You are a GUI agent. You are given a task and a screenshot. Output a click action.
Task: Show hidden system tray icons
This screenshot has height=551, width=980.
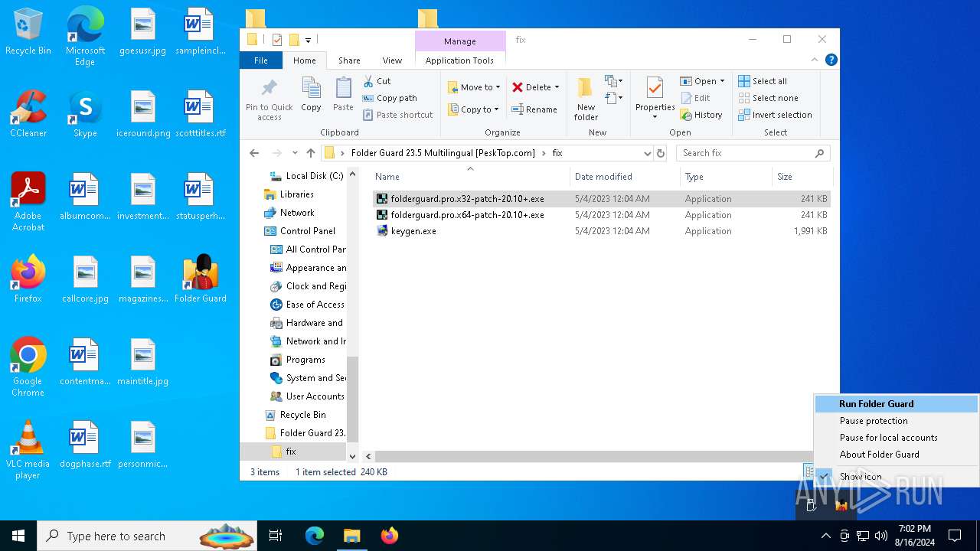click(x=825, y=536)
